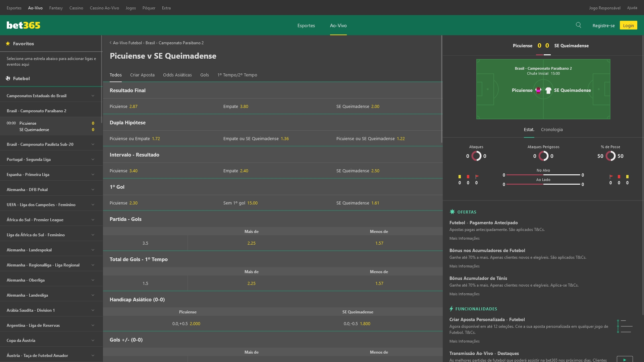Select Picuiense handicap 0.0,+0.5 at 2.000

click(188, 324)
